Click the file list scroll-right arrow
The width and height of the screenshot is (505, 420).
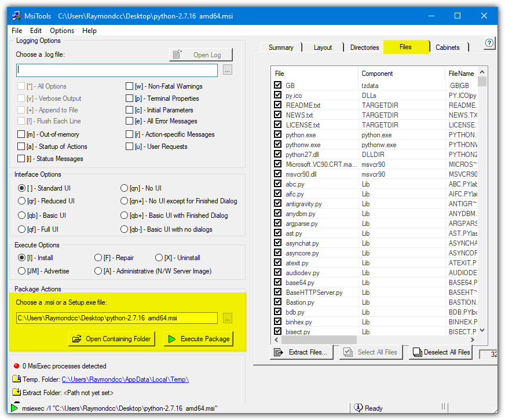[x=472, y=340]
